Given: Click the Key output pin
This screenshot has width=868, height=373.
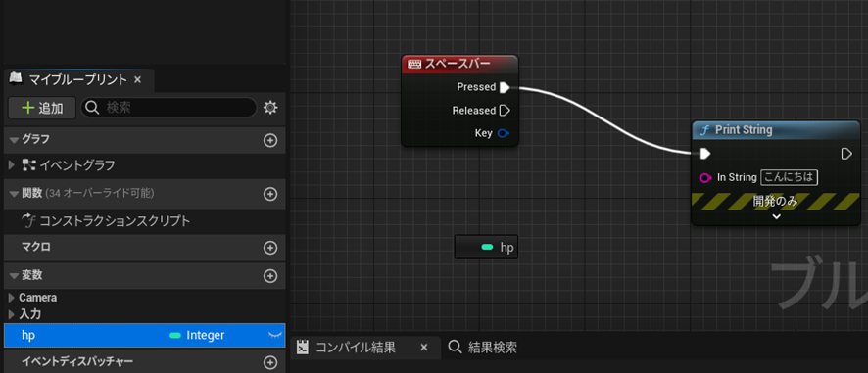Looking at the screenshot, I should click(x=503, y=133).
